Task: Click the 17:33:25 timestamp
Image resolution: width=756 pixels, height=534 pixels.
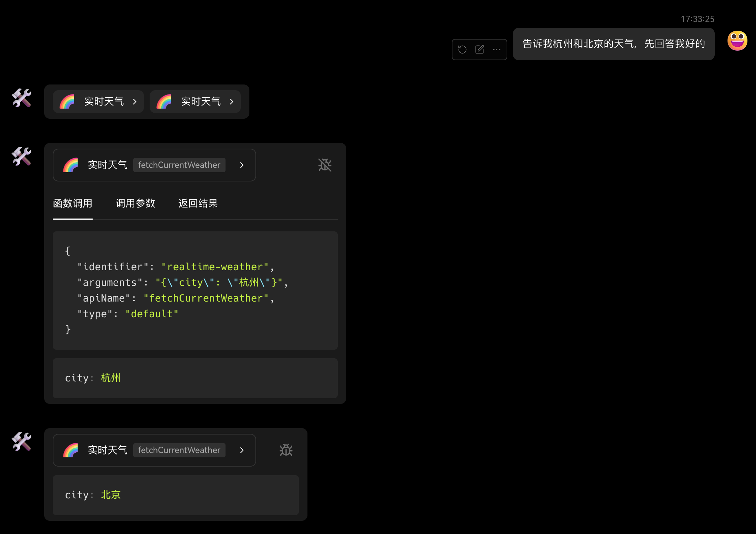Action: (698, 19)
